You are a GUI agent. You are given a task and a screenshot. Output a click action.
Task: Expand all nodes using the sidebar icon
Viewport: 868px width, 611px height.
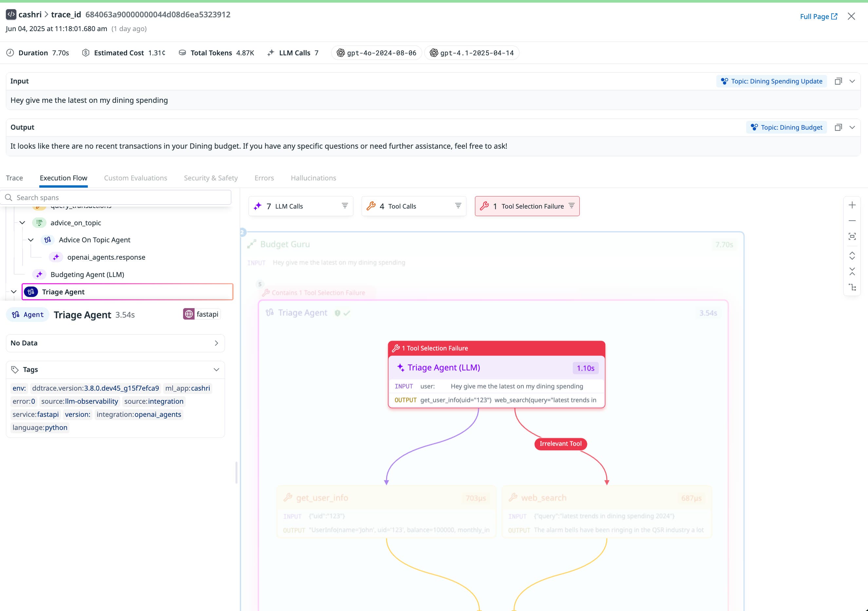pos(852,256)
